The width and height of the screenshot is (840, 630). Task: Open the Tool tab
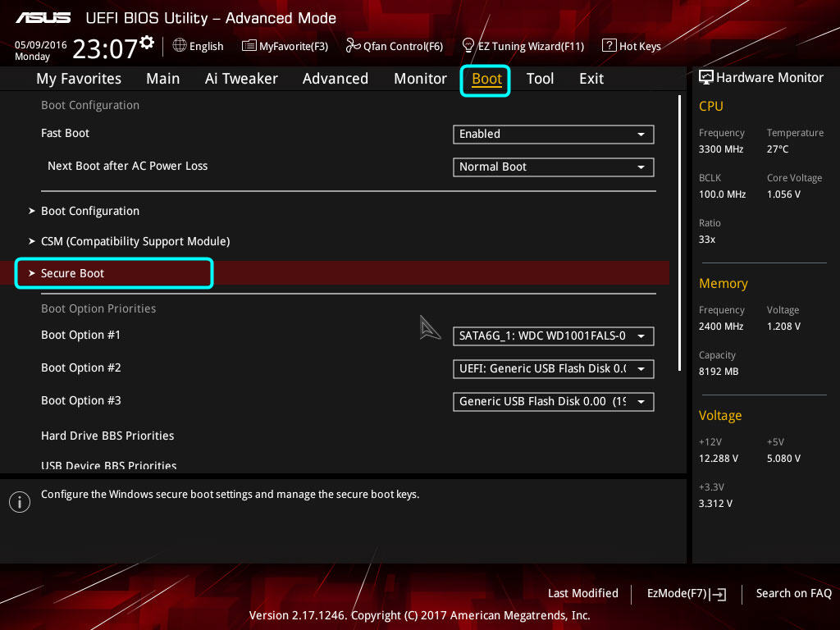click(540, 79)
